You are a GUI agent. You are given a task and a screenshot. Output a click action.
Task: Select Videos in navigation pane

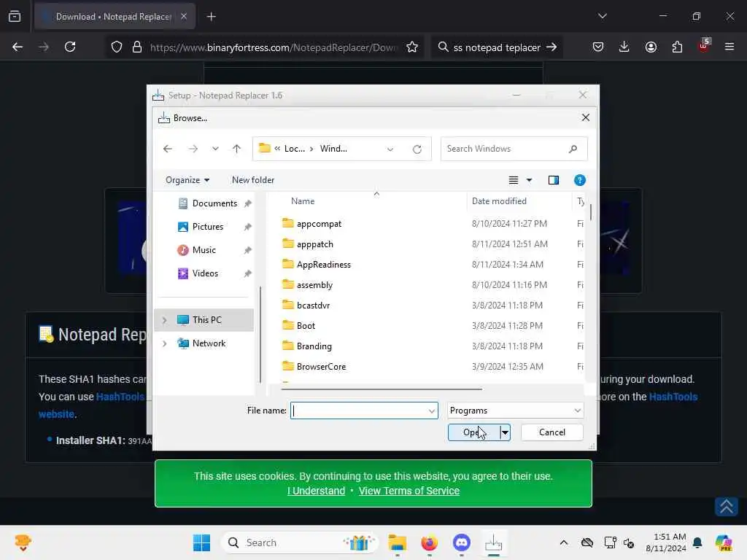(x=205, y=273)
